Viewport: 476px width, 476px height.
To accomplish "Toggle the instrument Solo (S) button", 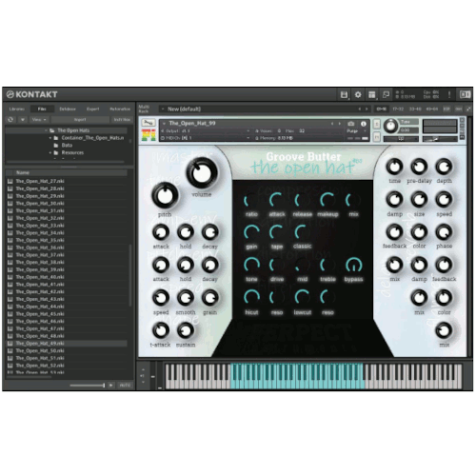I will pos(377,124).
